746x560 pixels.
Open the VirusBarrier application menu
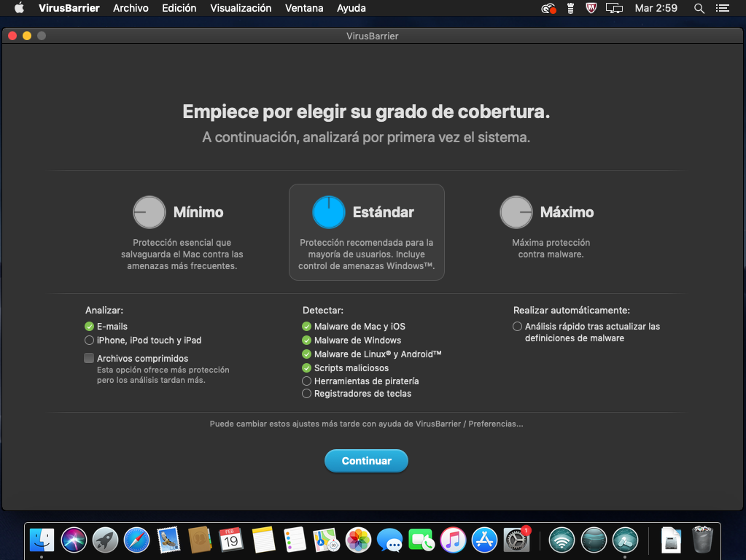click(69, 8)
